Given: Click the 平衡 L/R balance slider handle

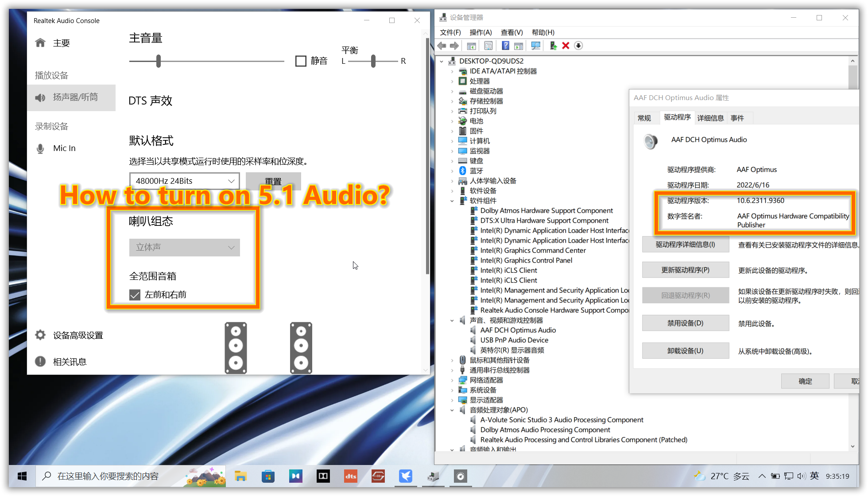Looking at the screenshot, I should (373, 61).
